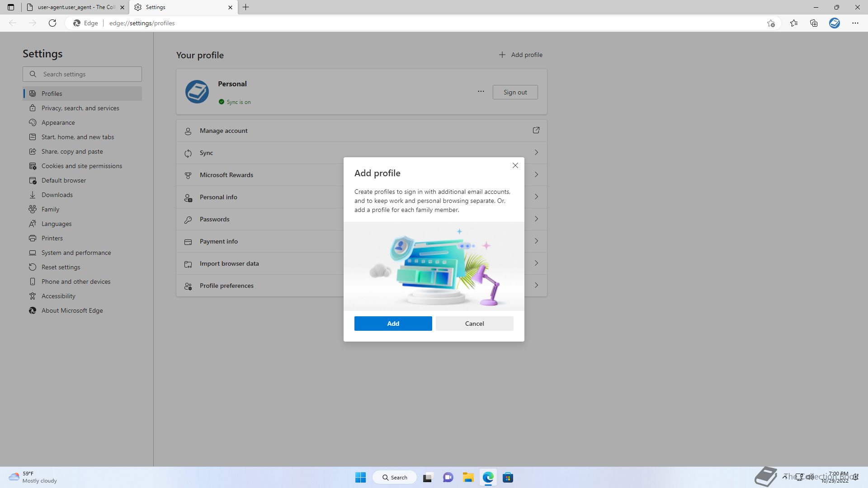
Task: Open the weather widget showing 59°F
Action: pyautogui.click(x=33, y=477)
